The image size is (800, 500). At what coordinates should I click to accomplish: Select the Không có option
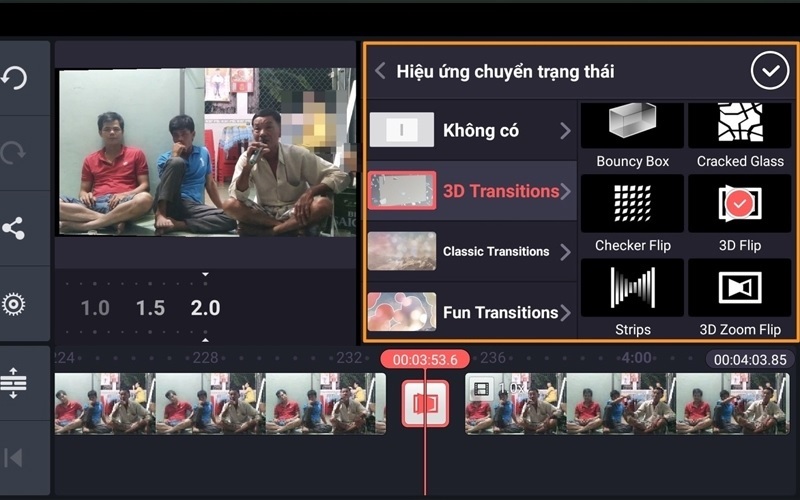pyautogui.click(x=472, y=131)
